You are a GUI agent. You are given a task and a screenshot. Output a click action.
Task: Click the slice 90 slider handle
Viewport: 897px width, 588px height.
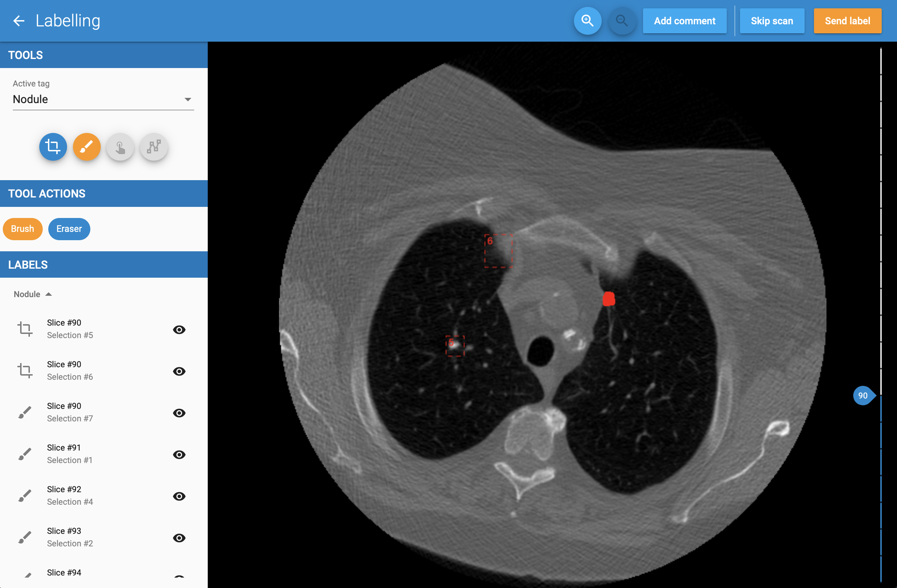tap(863, 395)
